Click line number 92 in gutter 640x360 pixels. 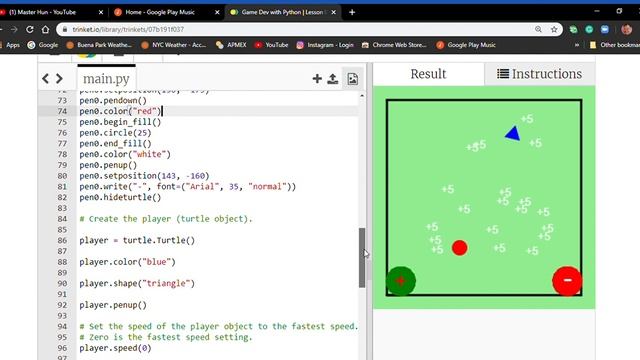click(x=62, y=305)
